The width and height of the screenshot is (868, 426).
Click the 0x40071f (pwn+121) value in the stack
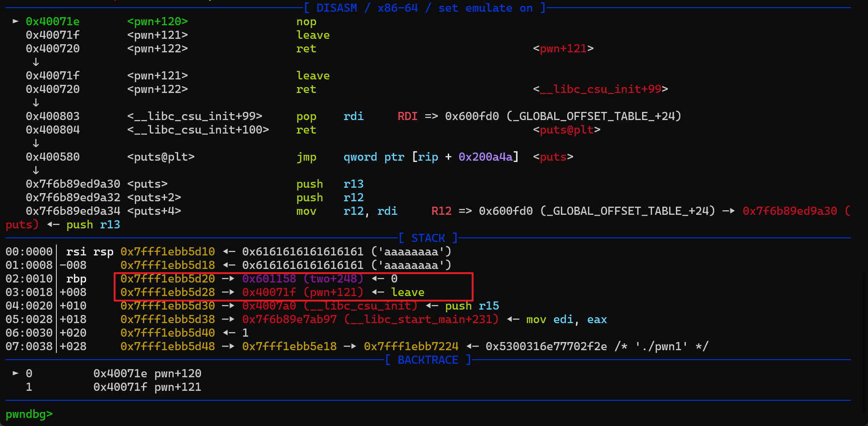(x=302, y=292)
